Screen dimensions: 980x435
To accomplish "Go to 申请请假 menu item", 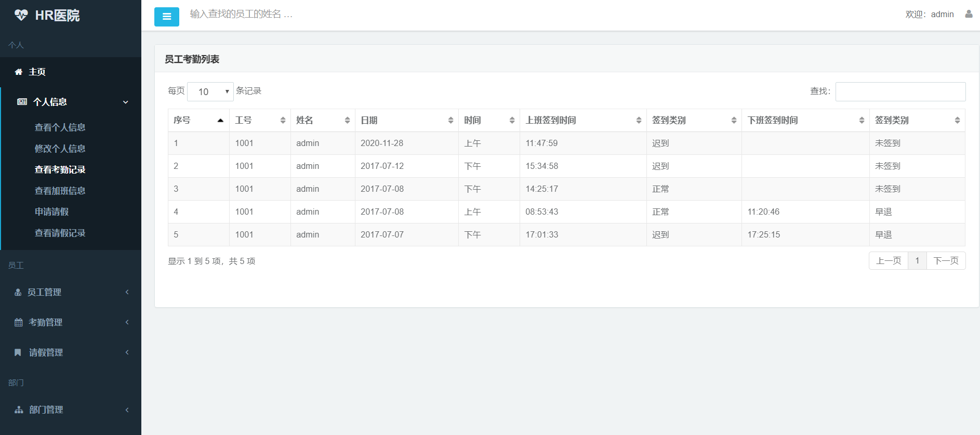I will coord(51,212).
